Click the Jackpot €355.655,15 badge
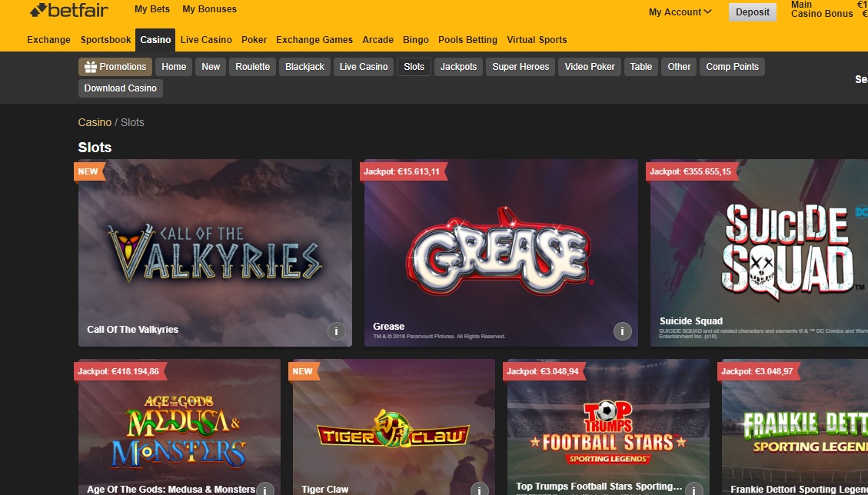 (691, 171)
